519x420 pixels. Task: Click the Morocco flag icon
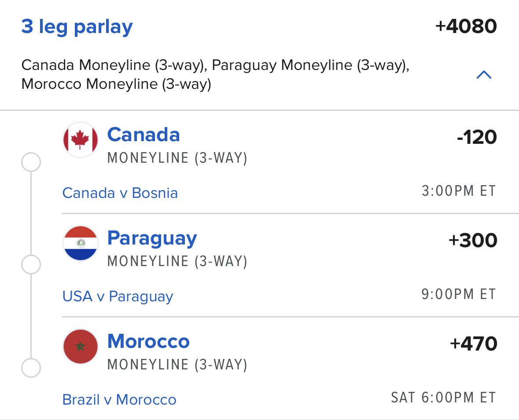(81, 346)
